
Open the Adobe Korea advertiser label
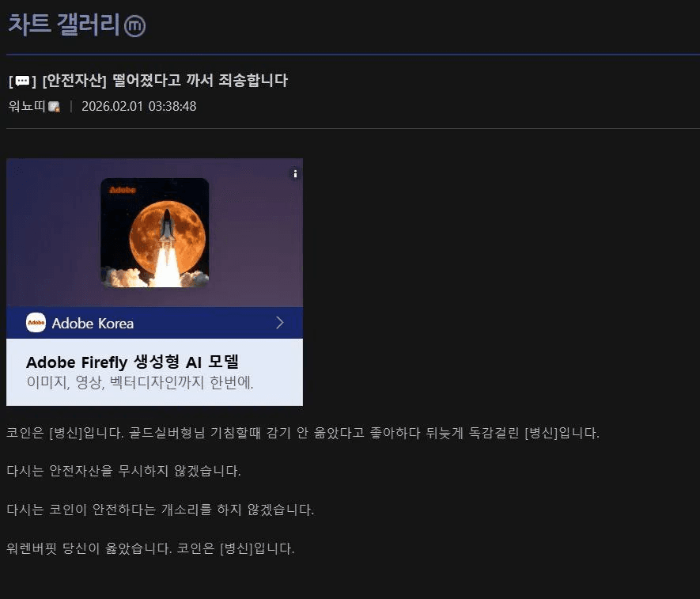(x=93, y=324)
